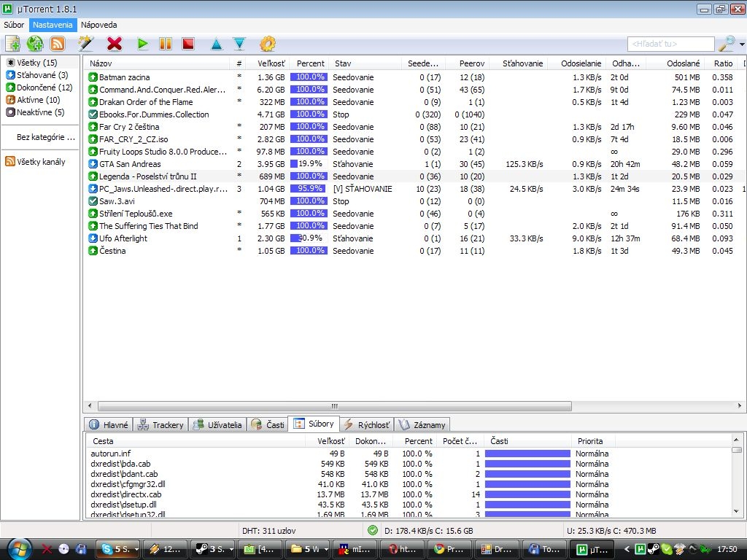Image resolution: width=747 pixels, height=560 pixels.
Task: Open the Nastavenia menu
Action: 53,25
